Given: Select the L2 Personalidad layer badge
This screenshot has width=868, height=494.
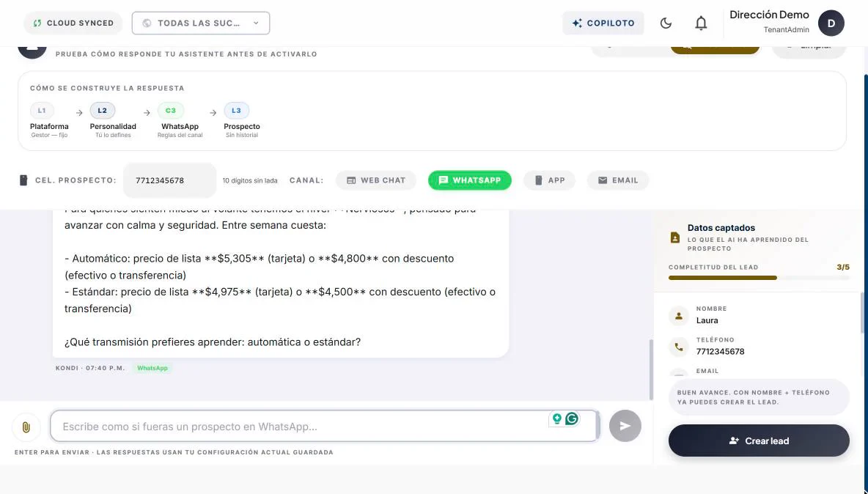Looking at the screenshot, I should pos(103,111).
